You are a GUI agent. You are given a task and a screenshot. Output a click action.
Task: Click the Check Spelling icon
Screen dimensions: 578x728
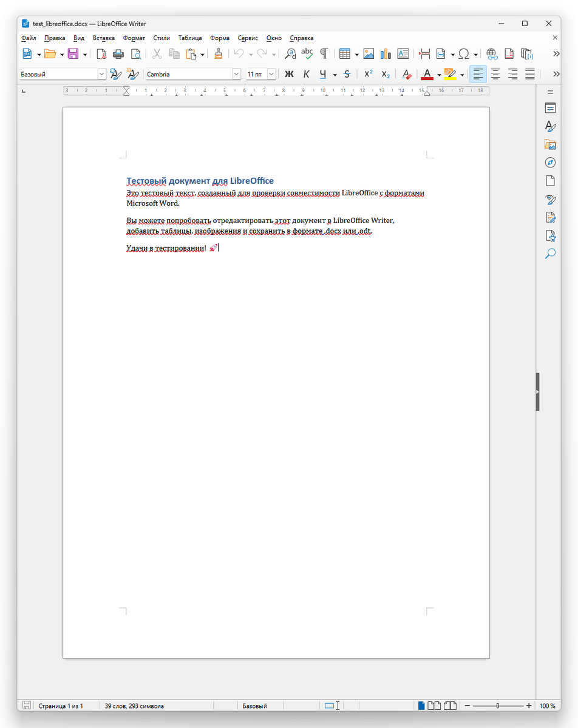[307, 54]
